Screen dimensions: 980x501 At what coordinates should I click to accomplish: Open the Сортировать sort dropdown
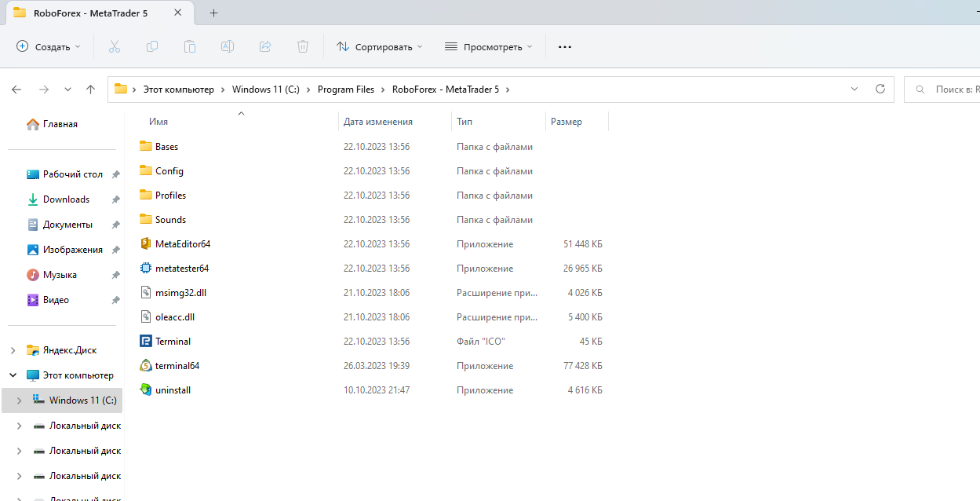click(x=380, y=46)
